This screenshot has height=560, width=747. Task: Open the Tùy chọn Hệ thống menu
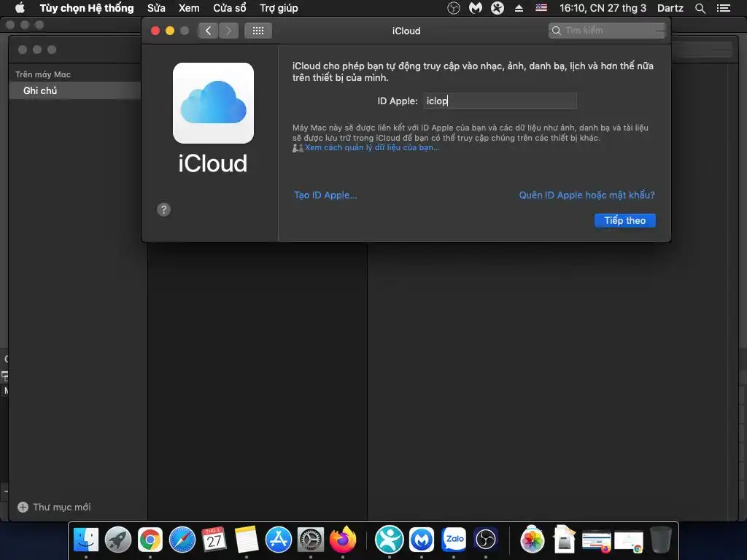coord(87,8)
